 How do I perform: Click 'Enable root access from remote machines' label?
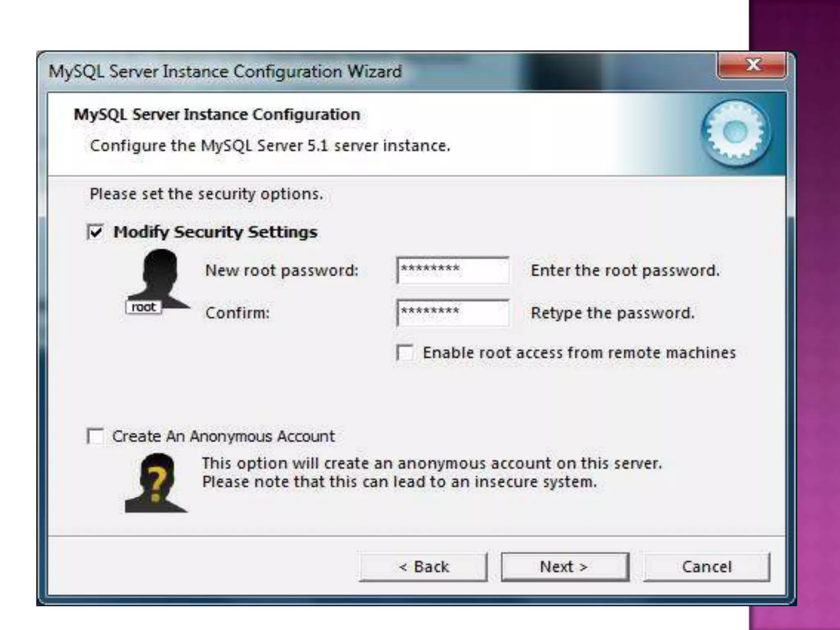click(579, 353)
